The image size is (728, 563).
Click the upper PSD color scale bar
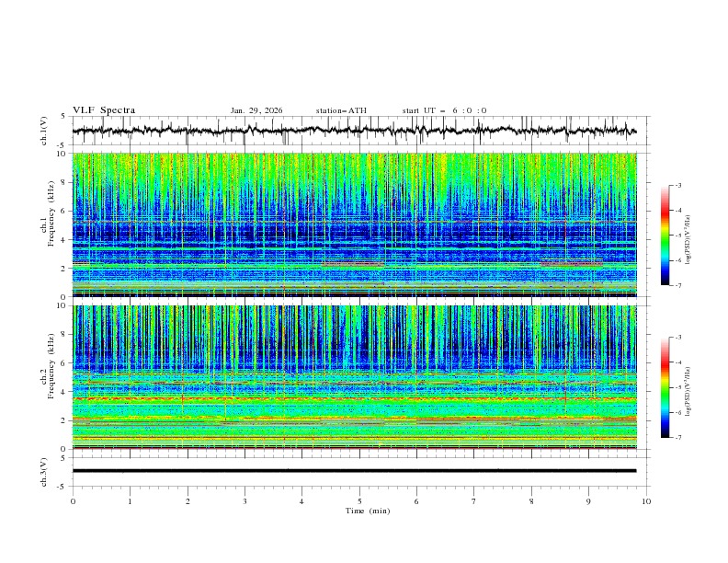(x=665, y=236)
